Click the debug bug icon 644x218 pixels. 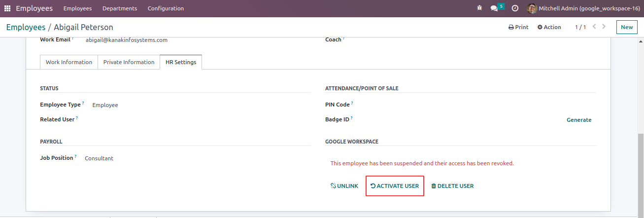coord(480,8)
